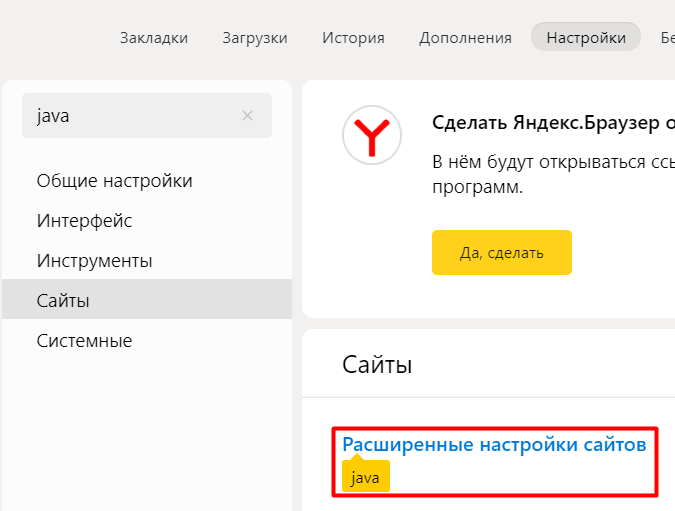Click the yellow java search highlight badge
Viewport: 675px width, 511px height.
tap(366, 476)
